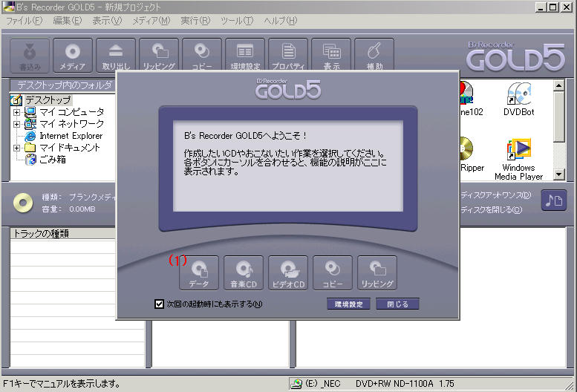Click the 取り出し eject toolbar icon
This screenshot has width=577, height=392.
(x=116, y=55)
